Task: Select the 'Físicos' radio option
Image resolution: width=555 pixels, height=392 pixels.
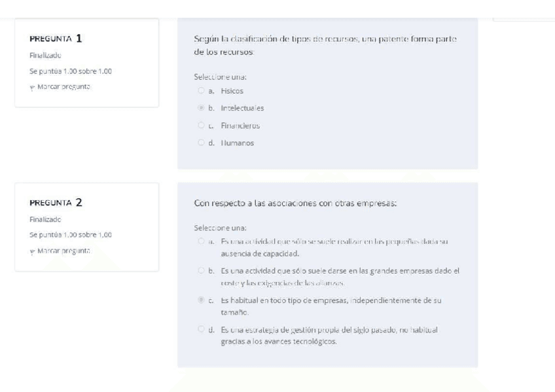Action: [x=200, y=91]
